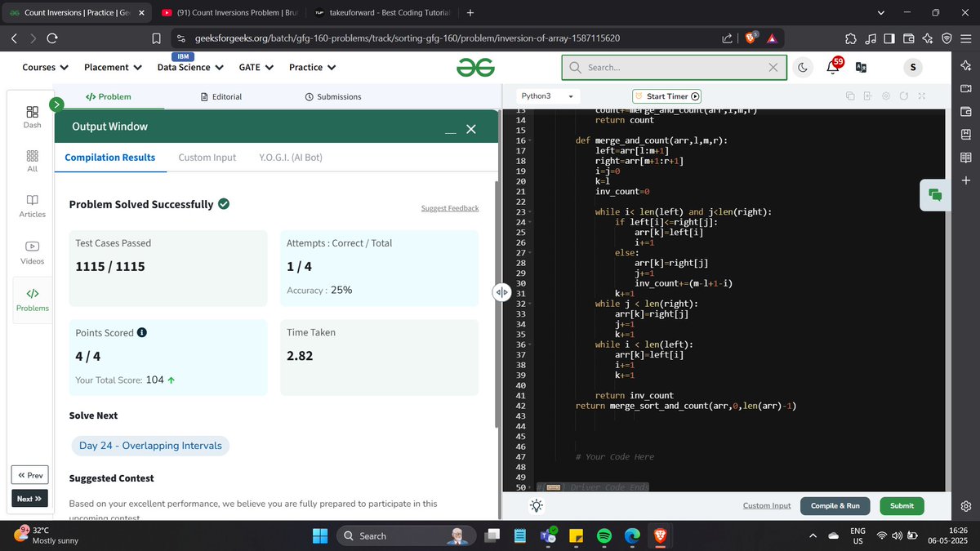Open the Articles sidebar item
This screenshot has height=551, width=980.
32,206
